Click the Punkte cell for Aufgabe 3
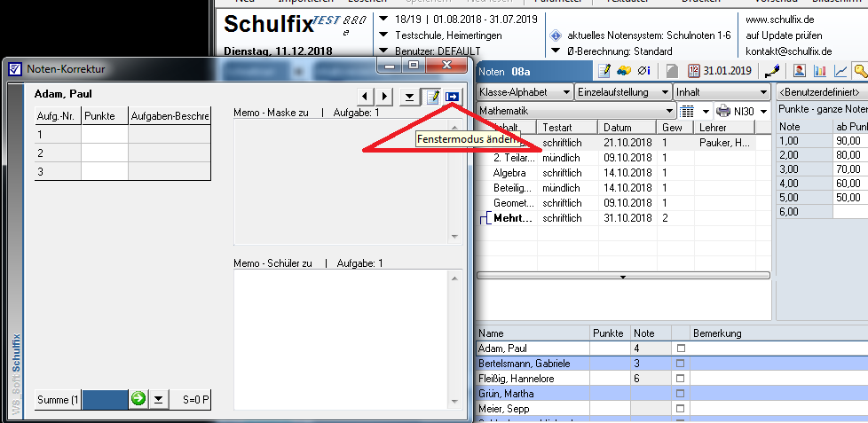868x423 pixels. (x=105, y=171)
